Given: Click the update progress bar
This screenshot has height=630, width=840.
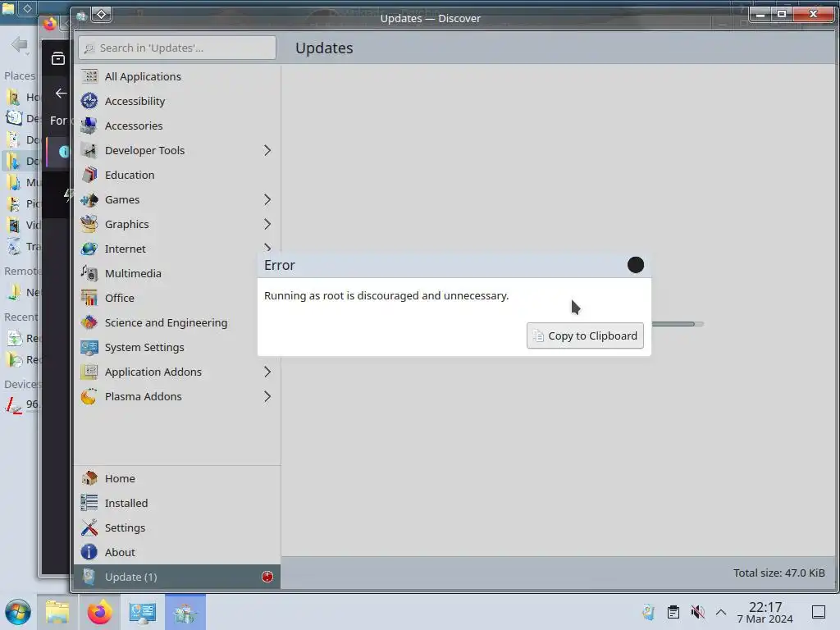Looking at the screenshot, I should tap(678, 324).
